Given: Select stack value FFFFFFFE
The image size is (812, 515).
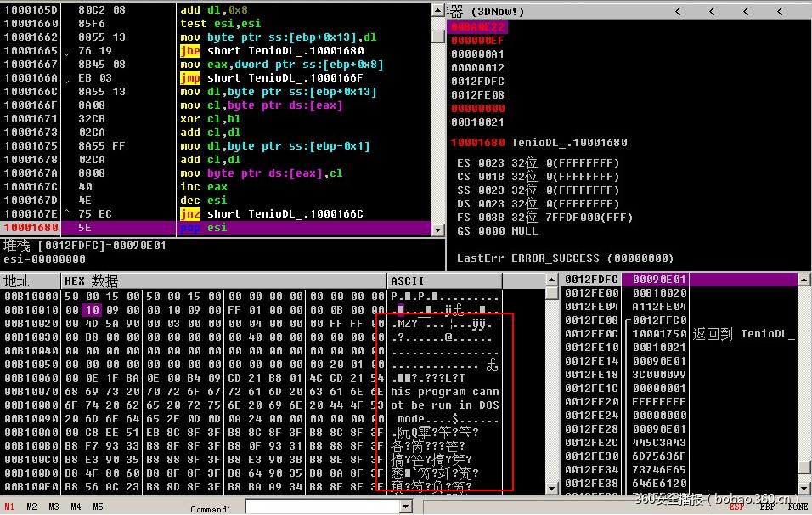Looking at the screenshot, I should pyautogui.click(x=659, y=401).
